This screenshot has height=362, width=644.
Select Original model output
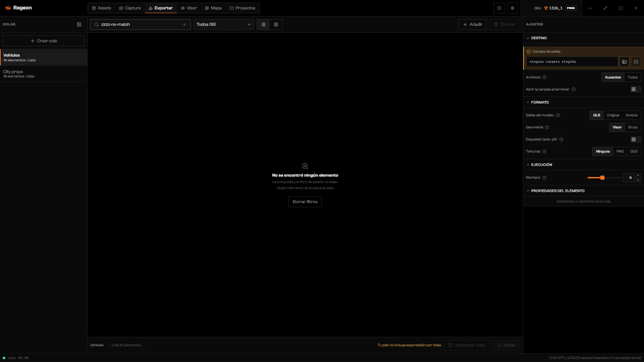(613, 115)
